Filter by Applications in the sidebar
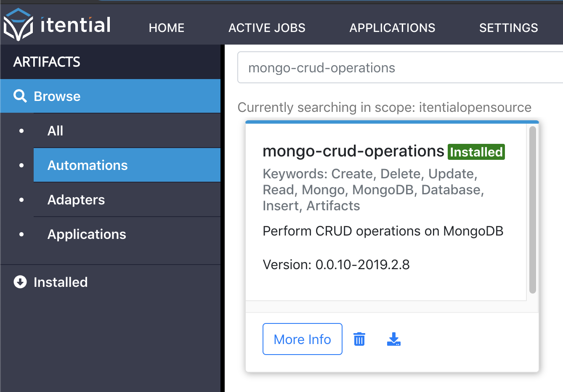This screenshot has height=392, width=563. point(127,234)
